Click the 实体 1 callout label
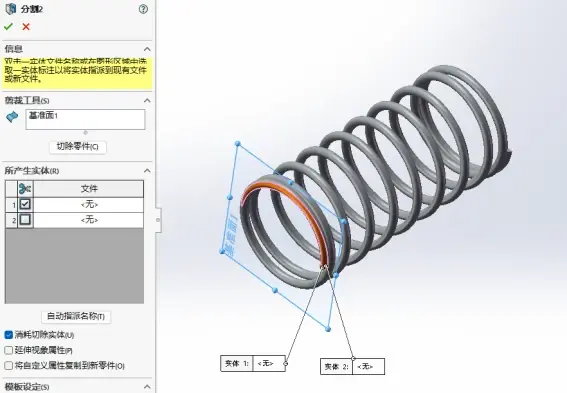The height and width of the screenshot is (393, 567). click(x=237, y=363)
